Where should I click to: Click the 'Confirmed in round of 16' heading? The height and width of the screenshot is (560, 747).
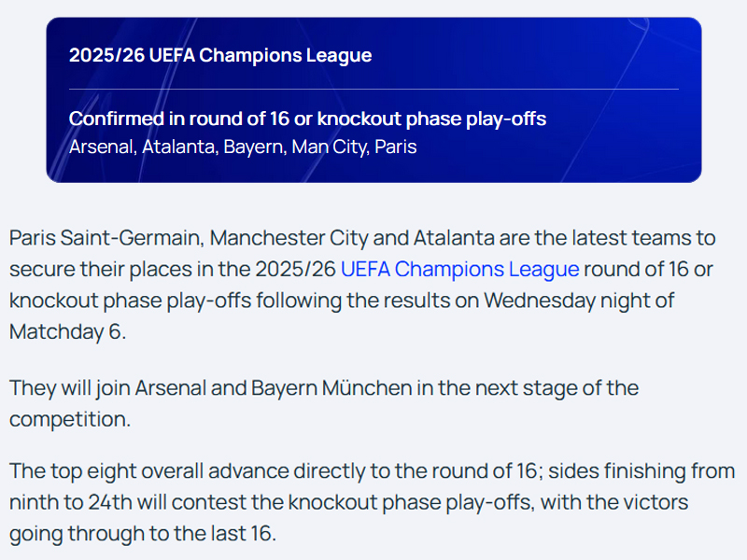(307, 119)
